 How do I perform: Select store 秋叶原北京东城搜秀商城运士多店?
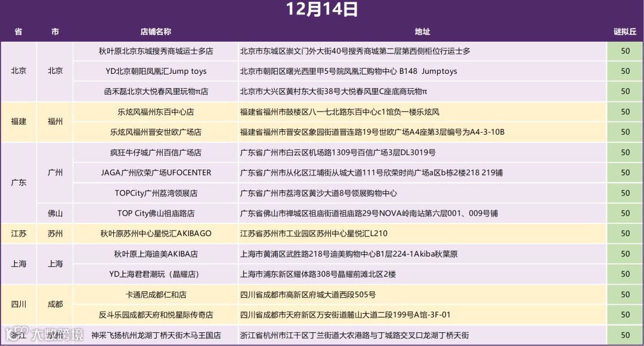[x=156, y=51]
